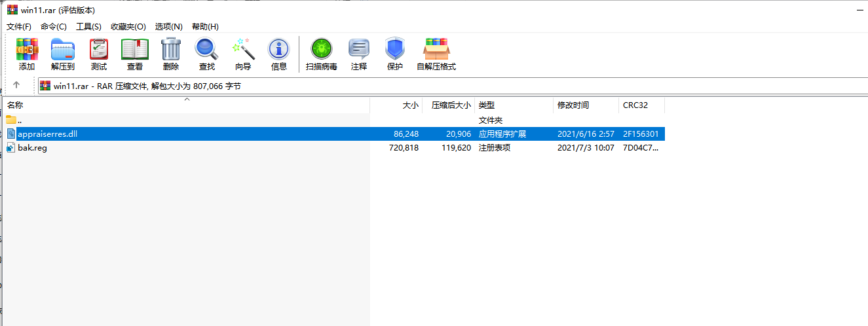Open the 文件(F) menu
The width and height of the screenshot is (868, 326).
click(19, 26)
